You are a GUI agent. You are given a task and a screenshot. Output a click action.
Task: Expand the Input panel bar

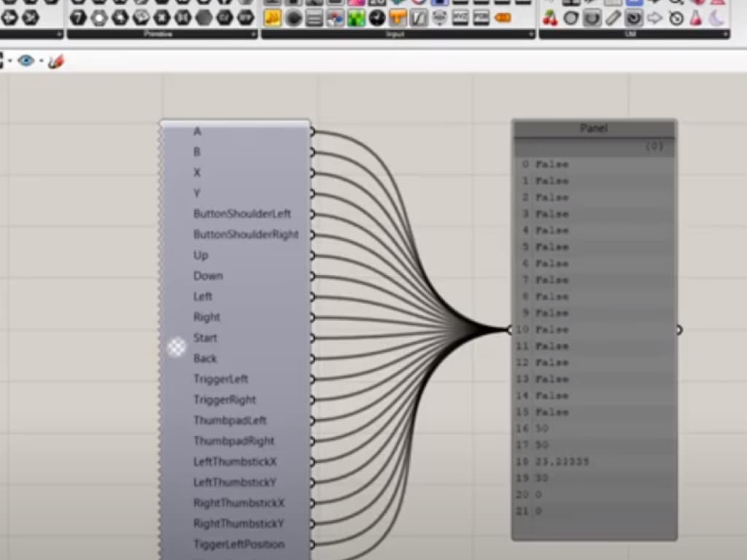[398, 34]
